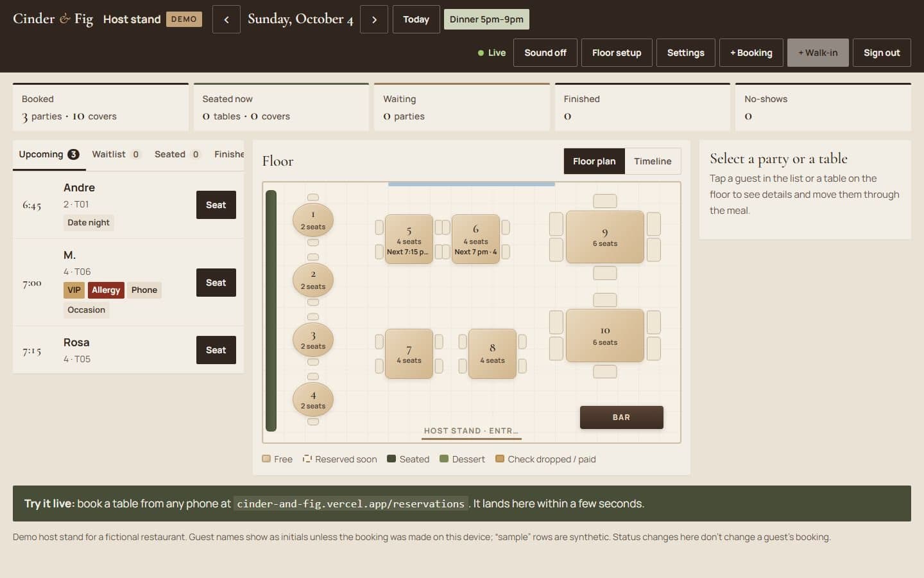The width and height of the screenshot is (924, 578).
Task: Select table 6 with next 7 pm booking
Action: 475,240
